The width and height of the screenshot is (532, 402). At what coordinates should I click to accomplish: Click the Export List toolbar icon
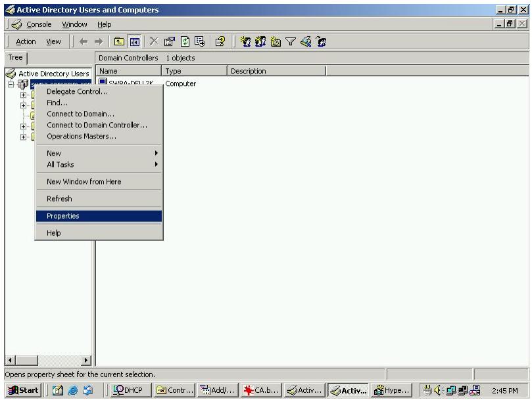click(200, 41)
